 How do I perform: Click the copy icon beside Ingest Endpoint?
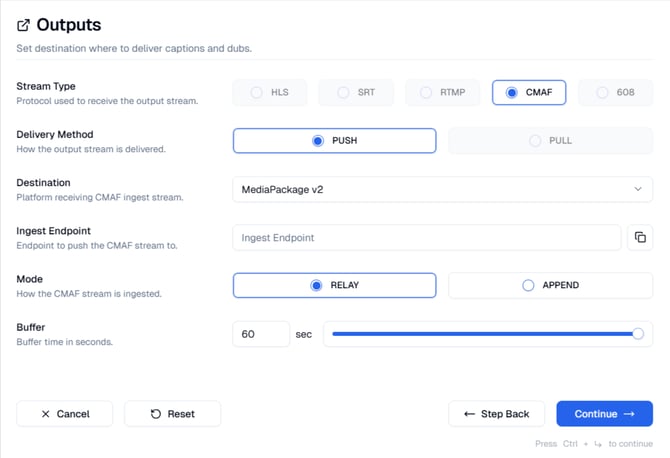click(640, 237)
